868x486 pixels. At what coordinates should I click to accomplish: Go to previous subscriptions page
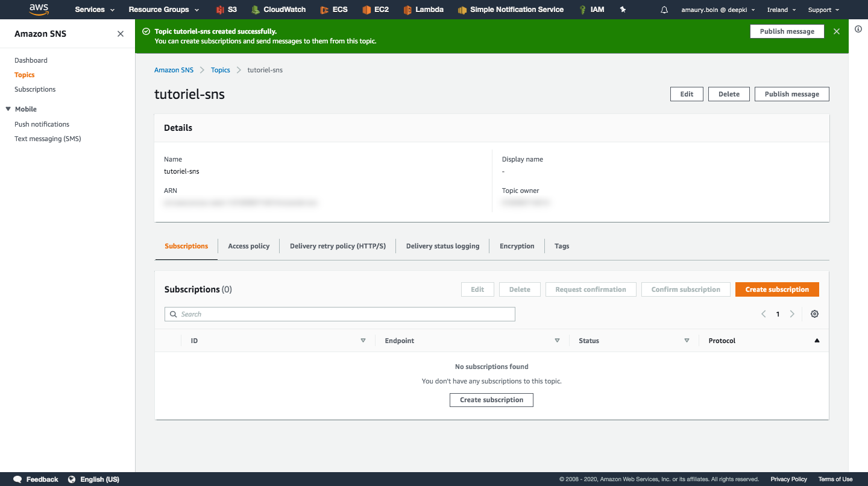[x=764, y=314]
